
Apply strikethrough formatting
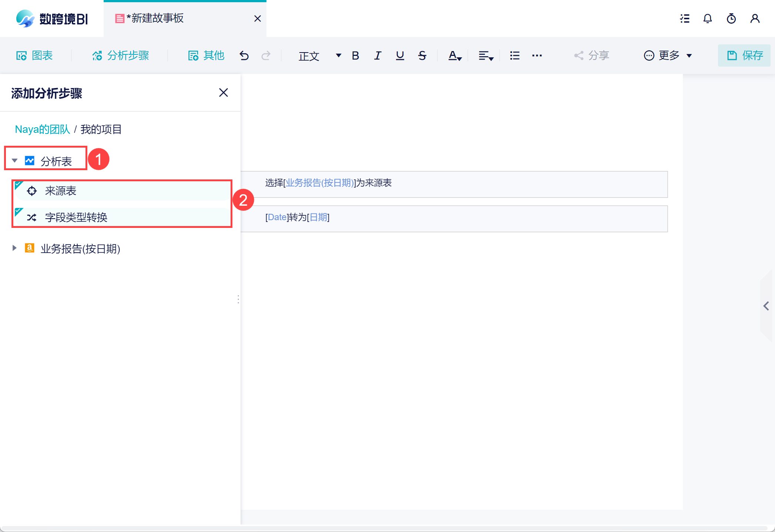[x=422, y=55]
